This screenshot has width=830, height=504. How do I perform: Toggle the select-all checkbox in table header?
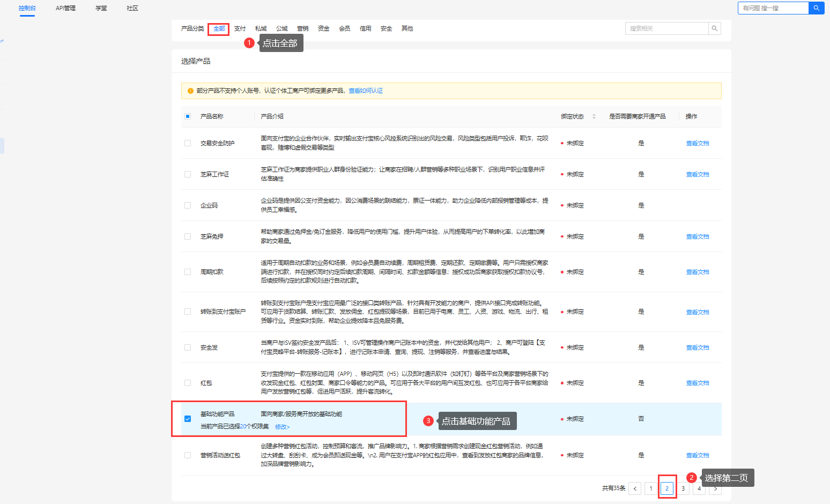[x=188, y=116]
